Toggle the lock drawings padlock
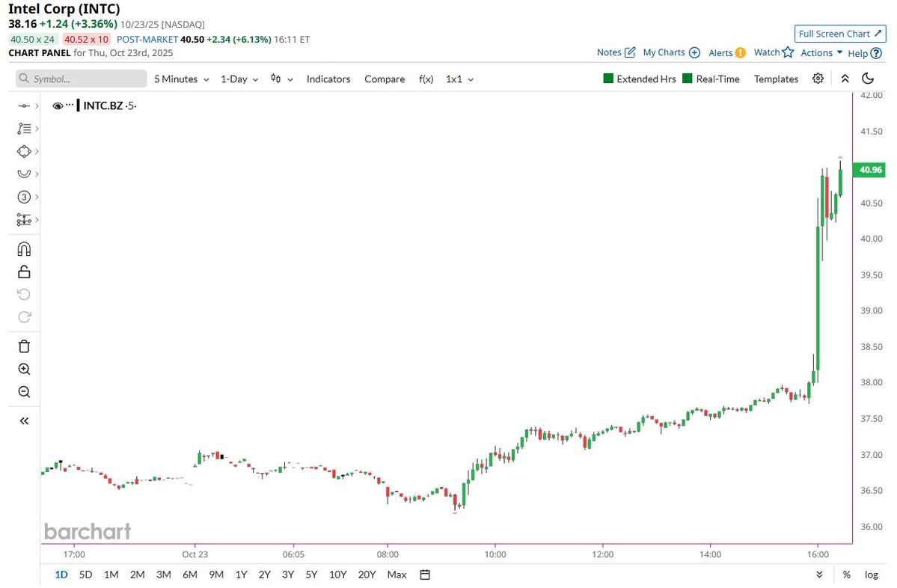The image size is (897, 588). click(24, 272)
